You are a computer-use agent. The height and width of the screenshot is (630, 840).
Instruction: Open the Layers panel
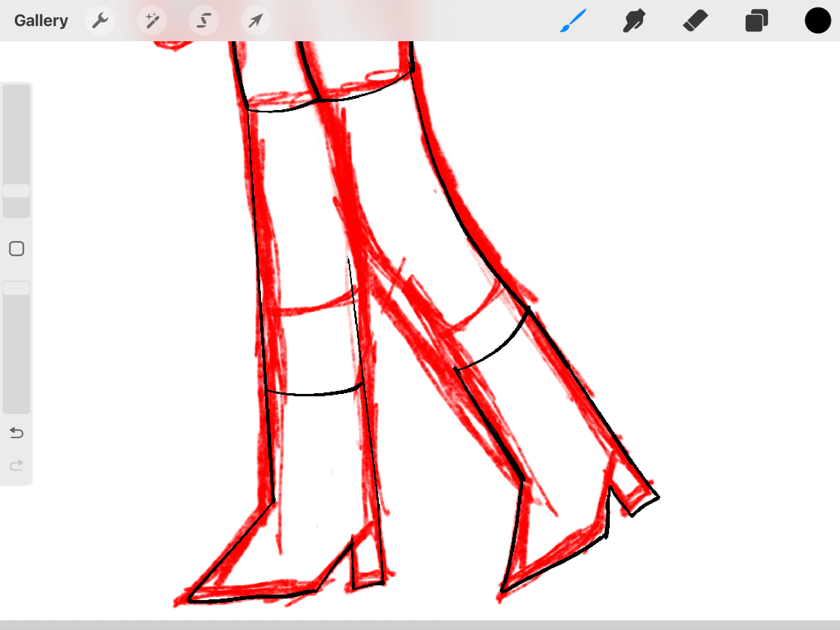pyautogui.click(x=757, y=20)
